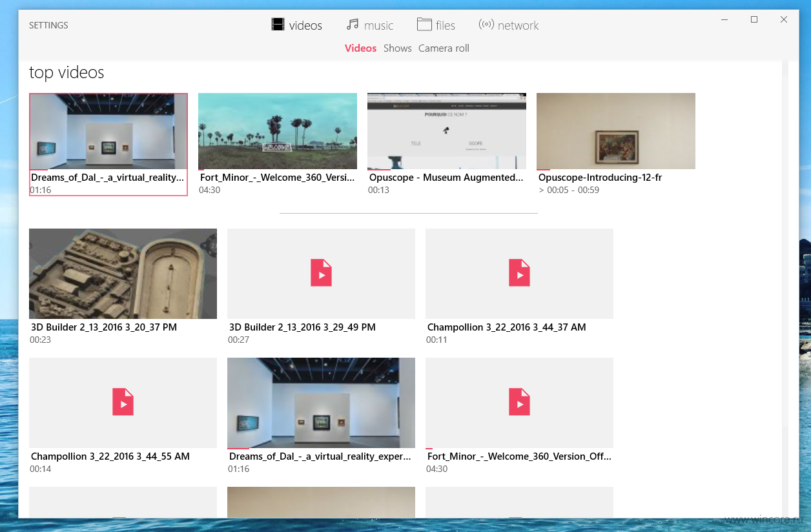Viewport: 811px width, 532px height.
Task: Open 3D Builder 3_20_37 PM thumbnail
Action: coord(123,274)
